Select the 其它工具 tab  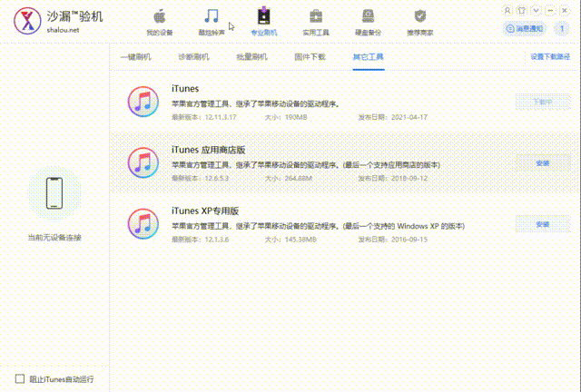tap(368, 57)
